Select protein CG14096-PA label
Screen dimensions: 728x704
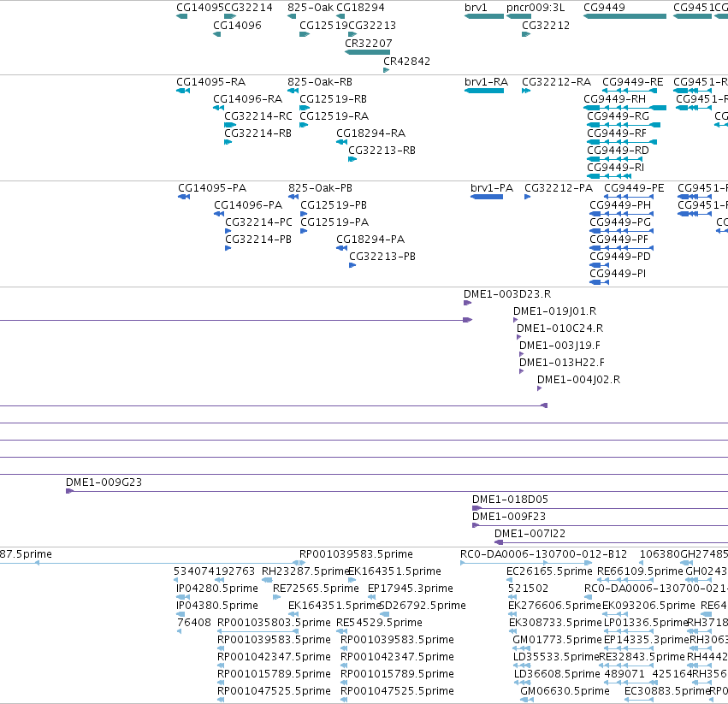[248, 204]
